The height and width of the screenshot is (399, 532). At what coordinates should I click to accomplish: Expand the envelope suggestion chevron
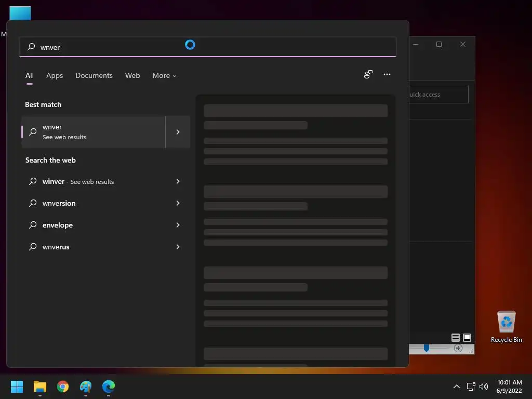178,225
